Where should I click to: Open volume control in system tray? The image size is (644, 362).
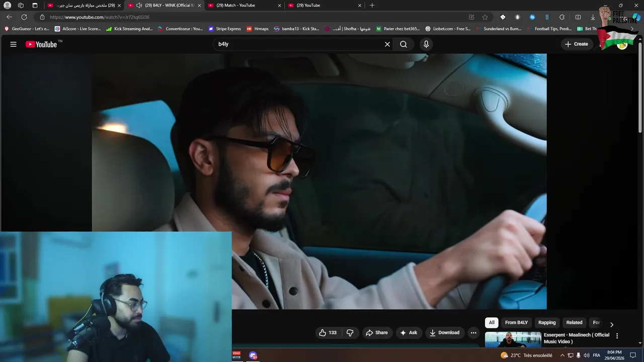587,355
